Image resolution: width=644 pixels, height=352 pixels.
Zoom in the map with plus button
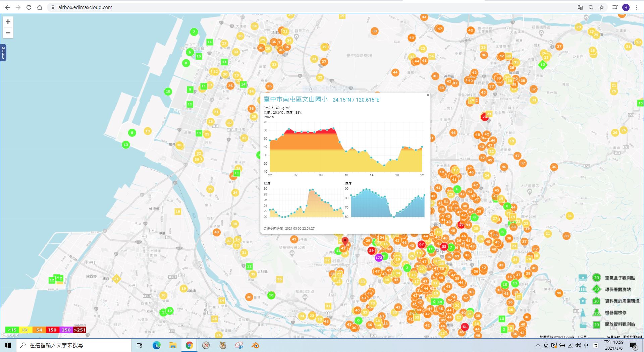coord(8,22)
